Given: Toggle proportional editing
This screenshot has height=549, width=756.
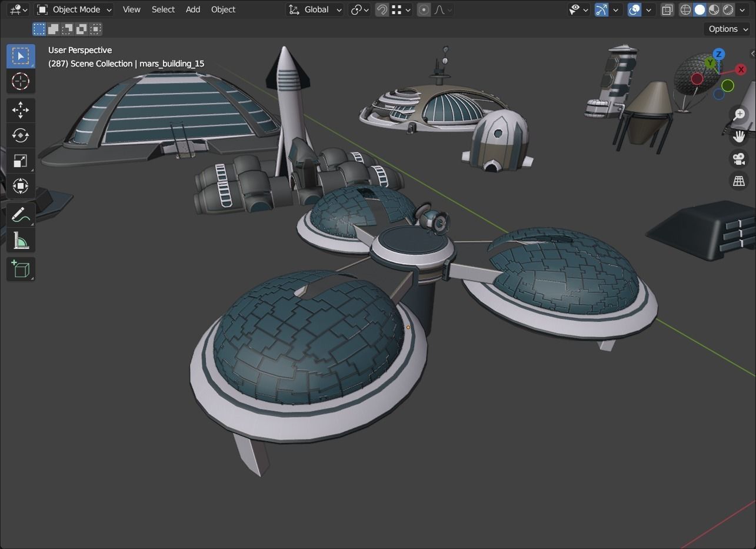Looking at the screenshot, I should 424,9.
